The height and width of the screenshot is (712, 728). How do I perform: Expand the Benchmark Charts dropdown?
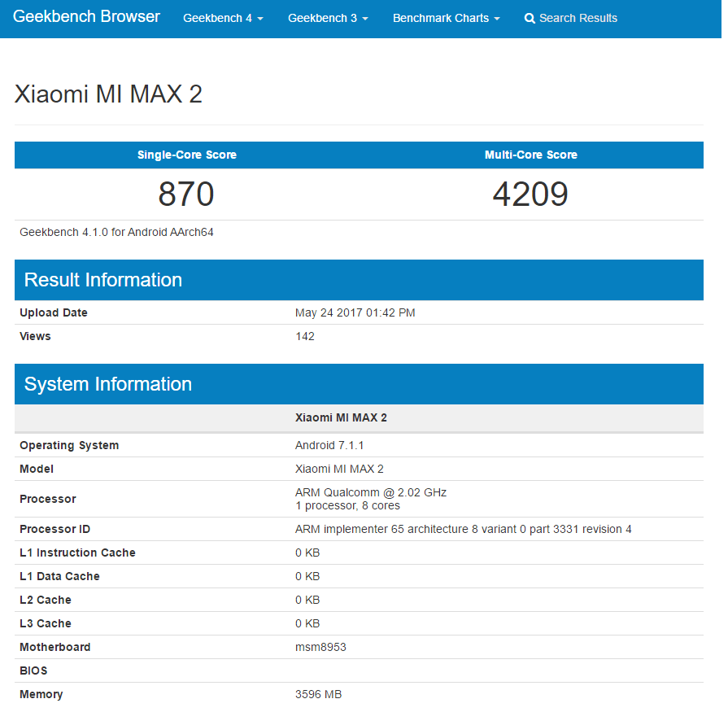(447, 18)
